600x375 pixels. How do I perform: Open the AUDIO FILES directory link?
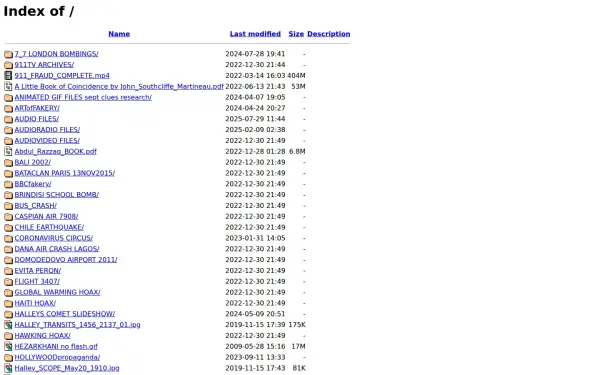pos(37,119)
